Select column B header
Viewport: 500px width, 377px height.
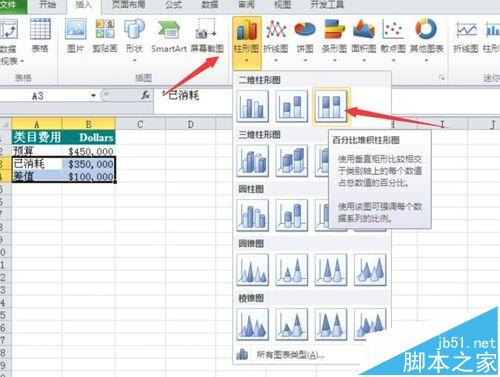point(88,124)
